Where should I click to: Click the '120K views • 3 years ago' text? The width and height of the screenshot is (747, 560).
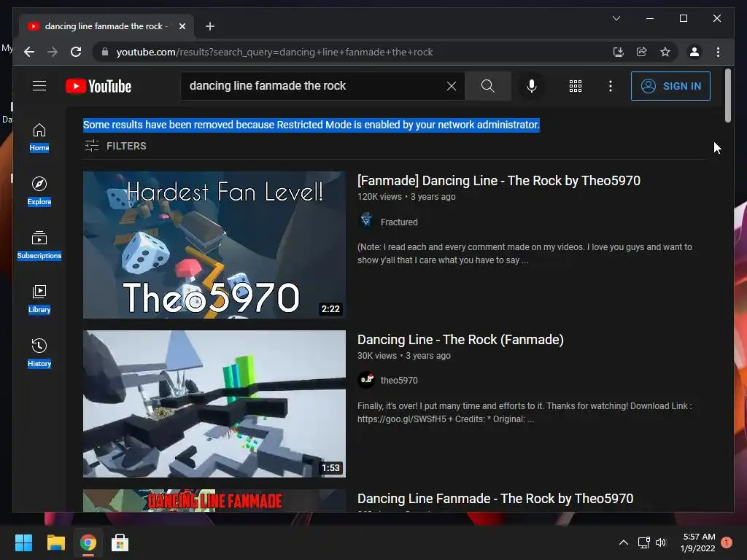coord(406,197)
